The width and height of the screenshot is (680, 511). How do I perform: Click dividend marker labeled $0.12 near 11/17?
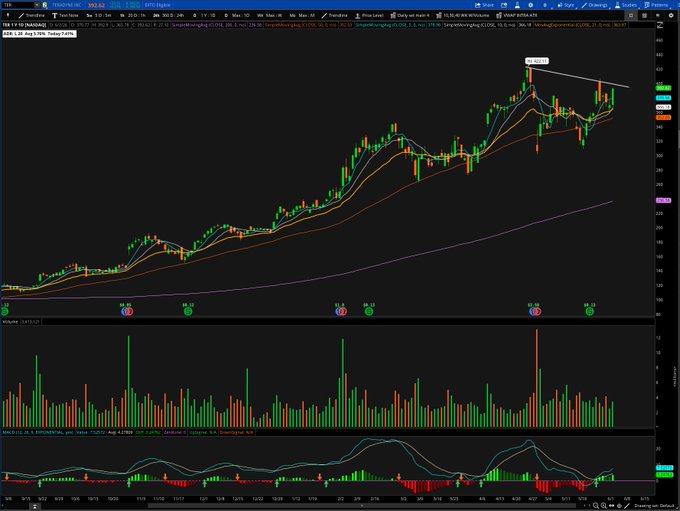pyautogui.click(x=188, y=310)
